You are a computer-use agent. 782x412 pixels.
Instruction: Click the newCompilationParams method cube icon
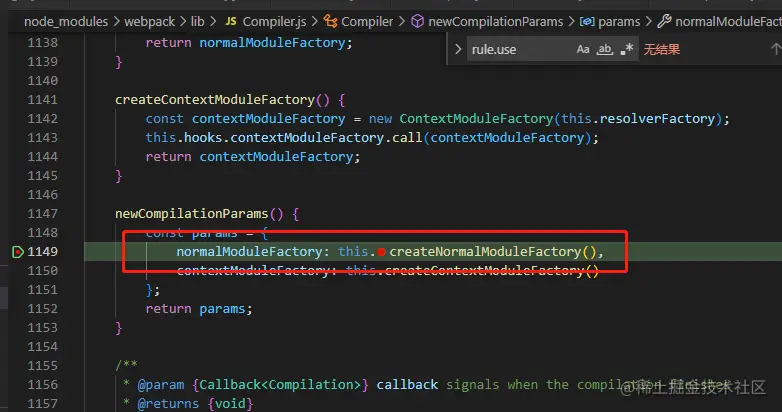(x=417, y=21)
